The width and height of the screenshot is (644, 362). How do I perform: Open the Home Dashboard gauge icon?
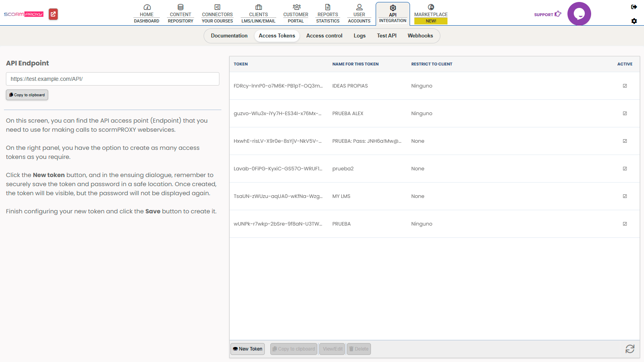point(147,7)
